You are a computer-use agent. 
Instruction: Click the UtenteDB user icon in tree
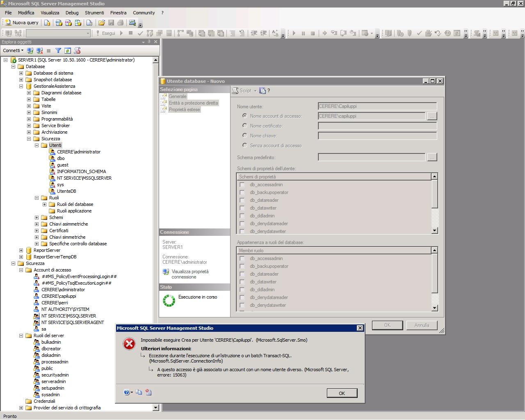(52, 191)
